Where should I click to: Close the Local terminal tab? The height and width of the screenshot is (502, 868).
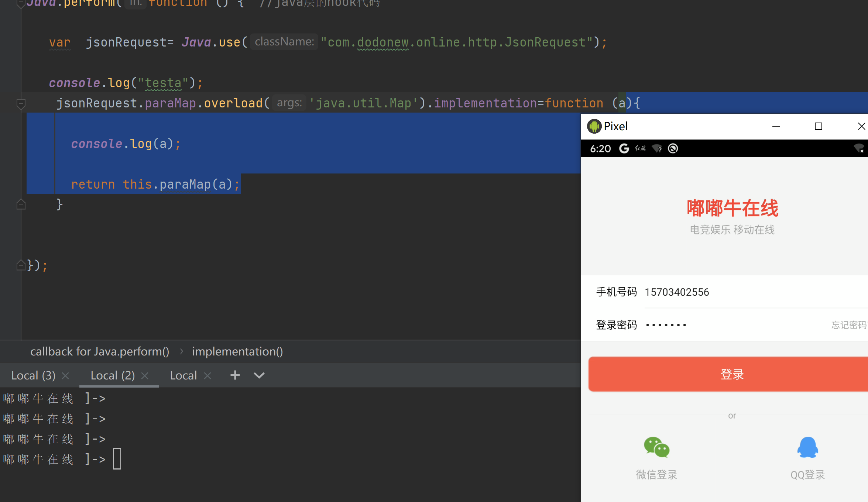pyautogui.click(x=207, y=375)
